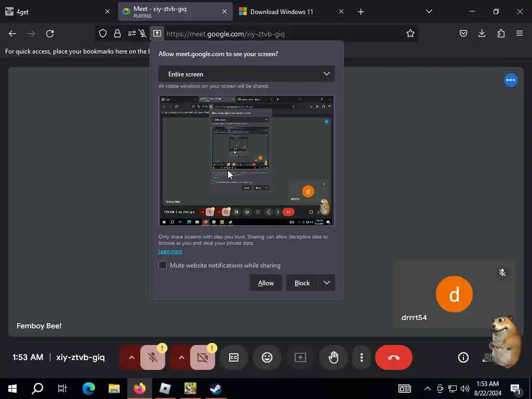
Task: Open Meet more options menu
Action: 362,357
